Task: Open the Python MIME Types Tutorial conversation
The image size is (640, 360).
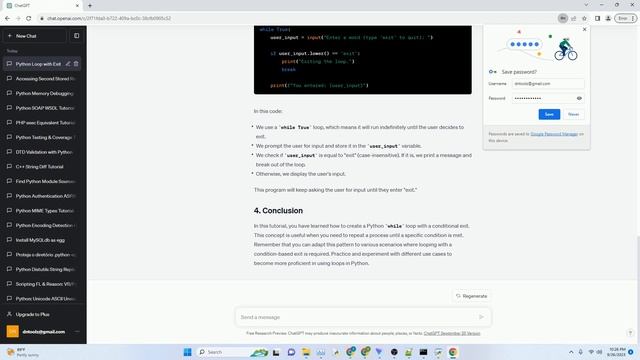Action: coord(42,211)
